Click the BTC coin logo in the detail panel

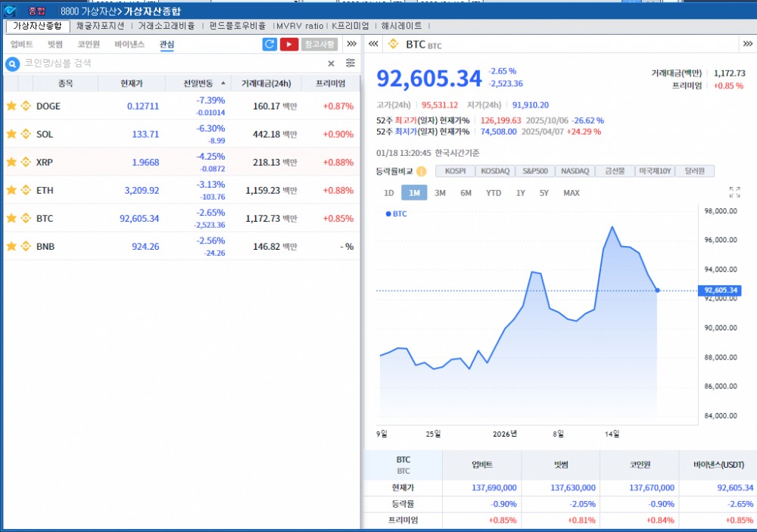tap(392, 44)
